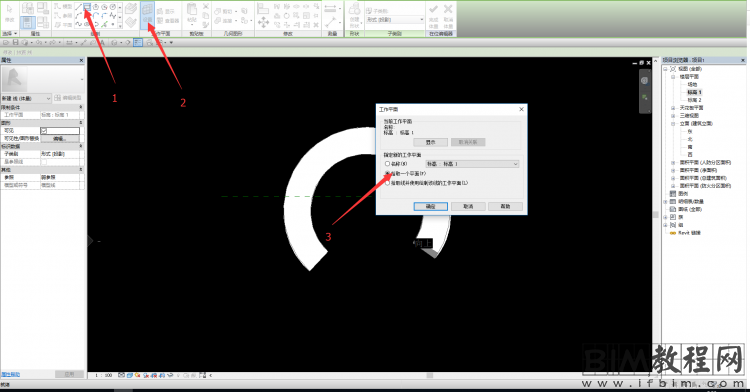
Task: Select the Name radio button
Action: [387, 164]
